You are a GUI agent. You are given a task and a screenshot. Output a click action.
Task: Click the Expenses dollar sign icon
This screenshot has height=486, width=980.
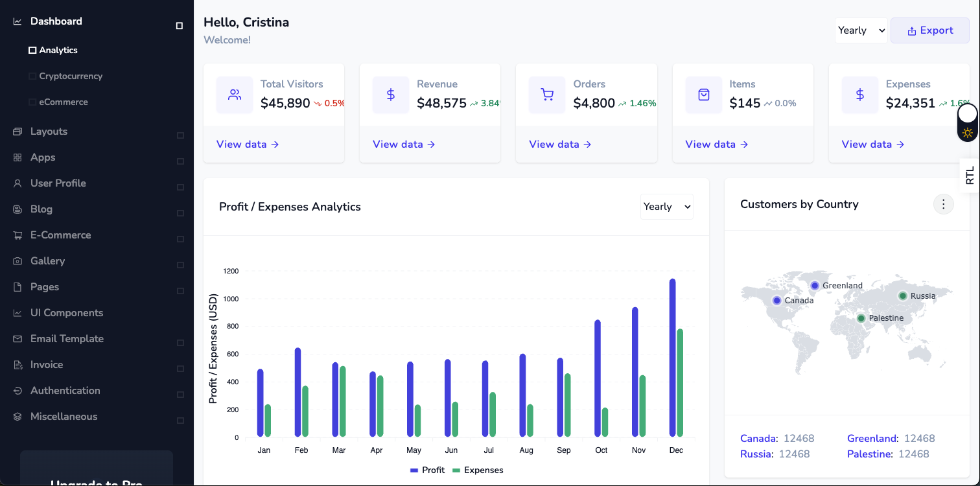[x=860, y=95]
